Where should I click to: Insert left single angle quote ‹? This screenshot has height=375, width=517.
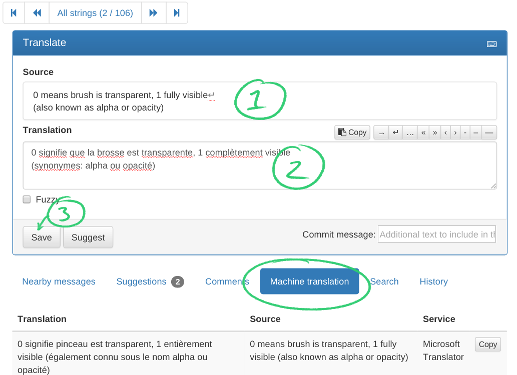(446, 132)
